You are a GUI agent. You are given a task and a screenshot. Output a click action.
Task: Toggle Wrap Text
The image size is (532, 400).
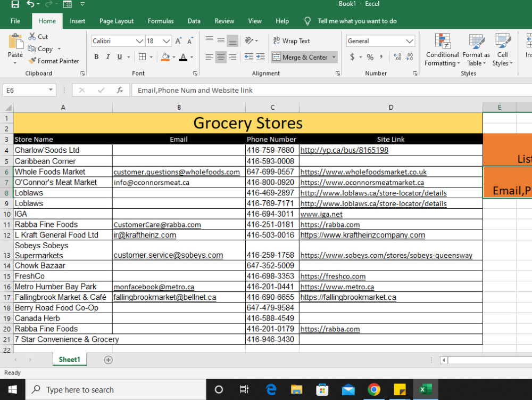292,41
